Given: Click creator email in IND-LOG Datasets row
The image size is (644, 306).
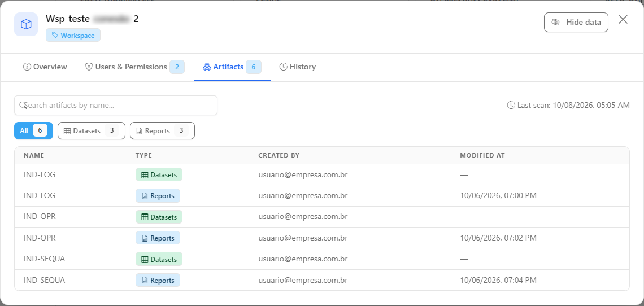Looking at the screenshot, I should 303,174.
